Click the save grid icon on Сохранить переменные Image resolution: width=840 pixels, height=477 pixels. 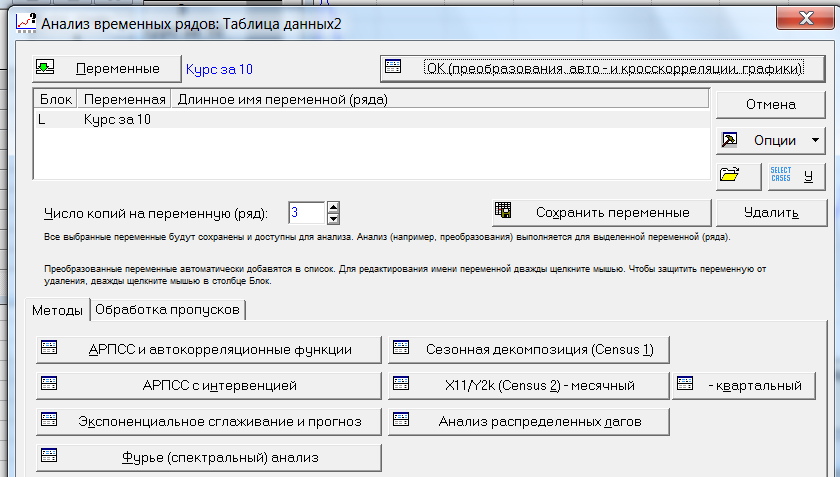(x=503, y=210)
